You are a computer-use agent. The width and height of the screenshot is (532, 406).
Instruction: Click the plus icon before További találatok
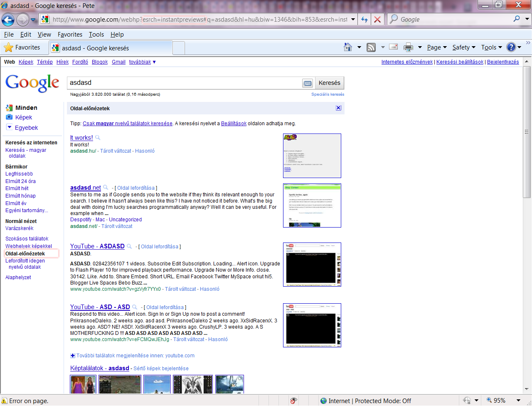coord(73,356)
